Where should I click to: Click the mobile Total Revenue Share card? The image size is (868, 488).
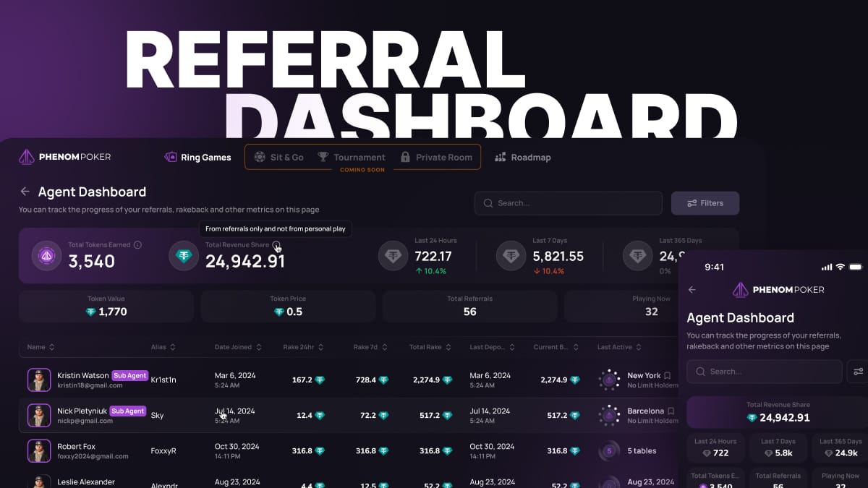[778, 412]
